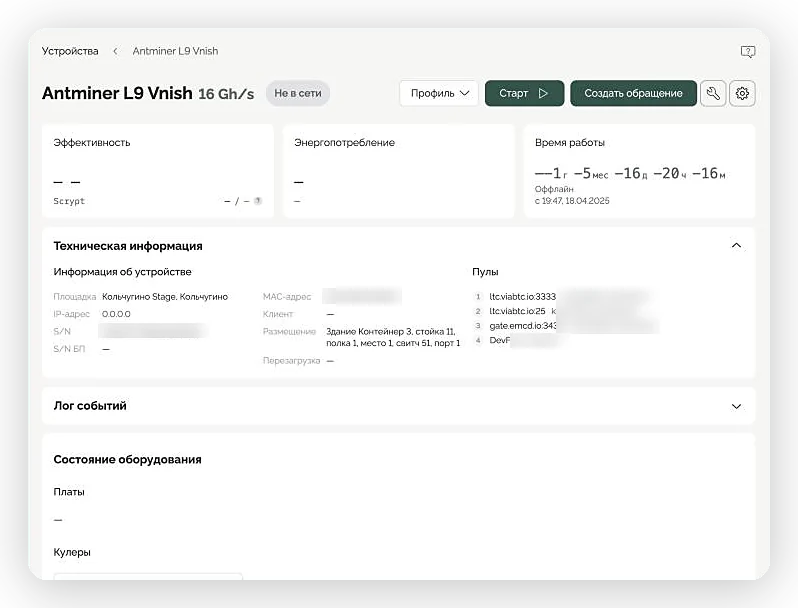Image resolution: width=798 pixels, height=608 pixels.
Task: Select pool gate.emcd.io entry
Action: click(x=522, y=326)
